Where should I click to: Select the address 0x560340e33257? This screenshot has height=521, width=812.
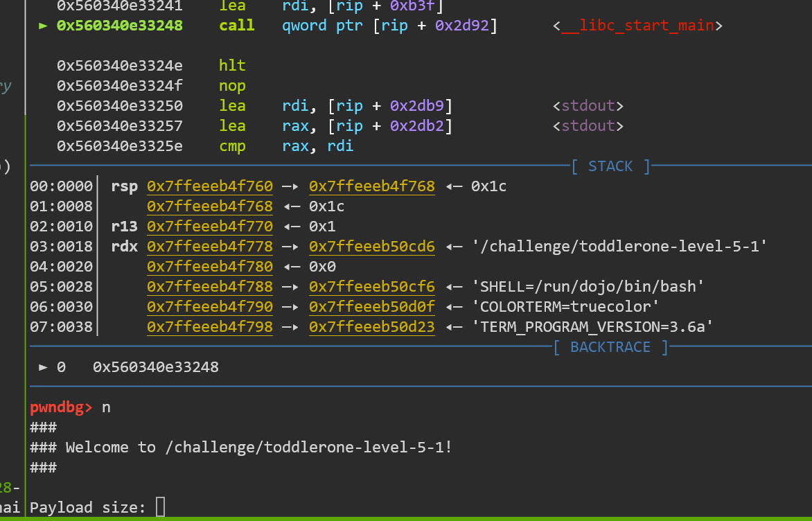tap(120, 126)
